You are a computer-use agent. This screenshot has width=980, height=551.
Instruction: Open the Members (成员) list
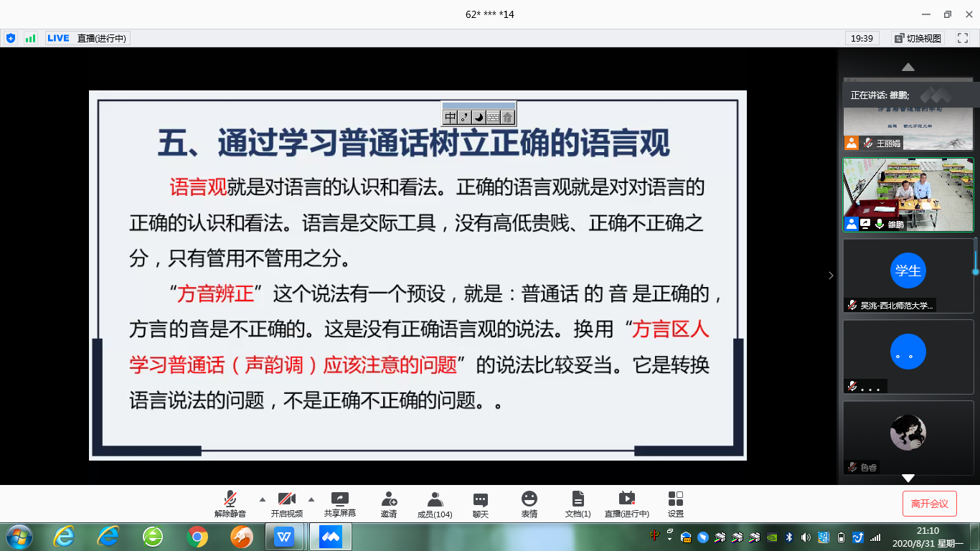(435, 499)
